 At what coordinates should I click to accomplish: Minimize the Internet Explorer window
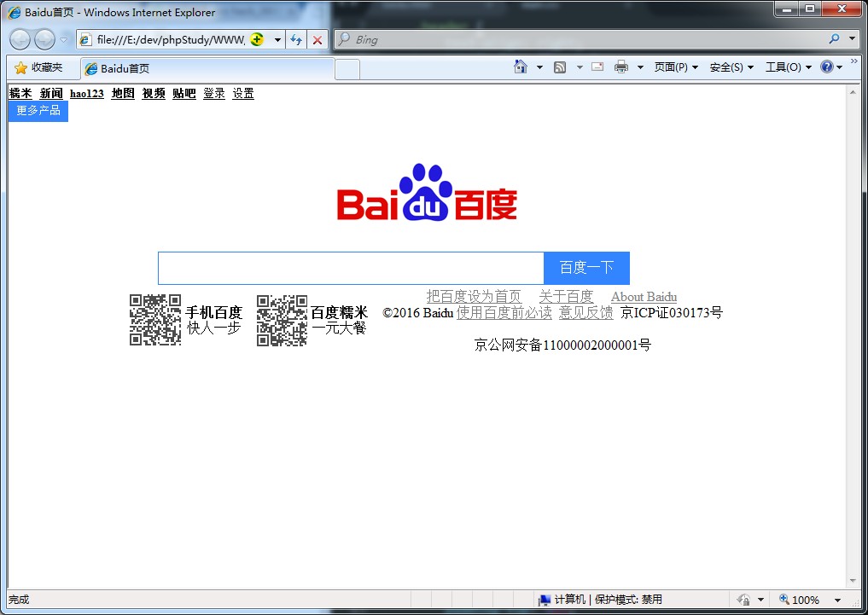click(x=787, y=9)
